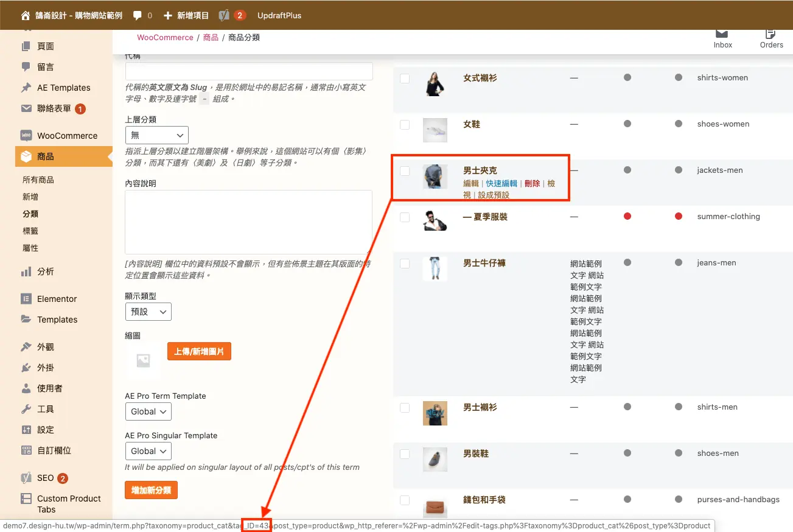Screen dimensions: 793x532
Task: Check the 男士襯衫 row checkbox
Action: coord(405,408)
